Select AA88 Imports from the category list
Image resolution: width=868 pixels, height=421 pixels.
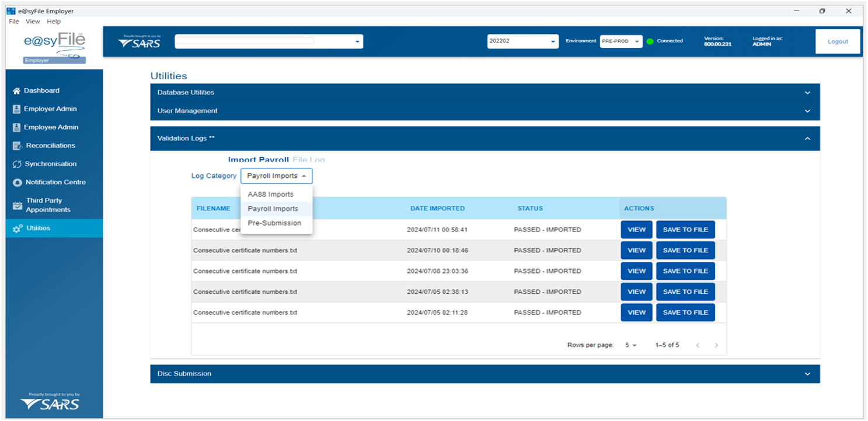[x=270, y=195]
